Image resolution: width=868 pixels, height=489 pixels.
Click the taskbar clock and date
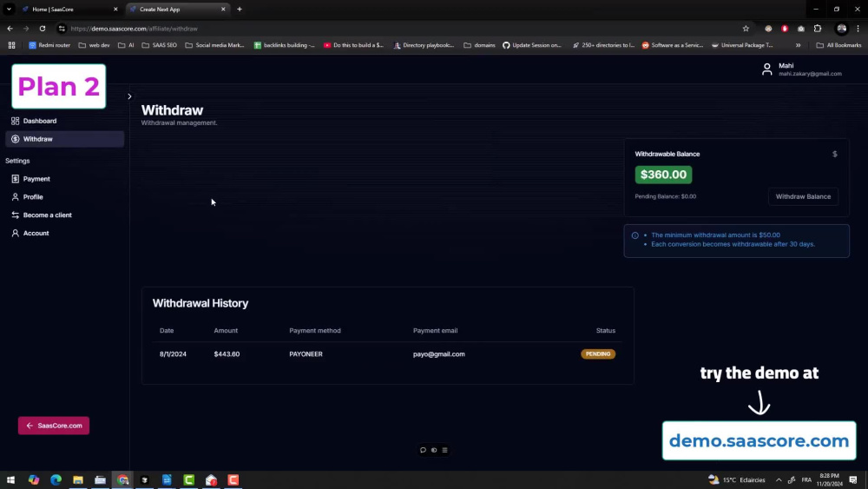[829, 480]
